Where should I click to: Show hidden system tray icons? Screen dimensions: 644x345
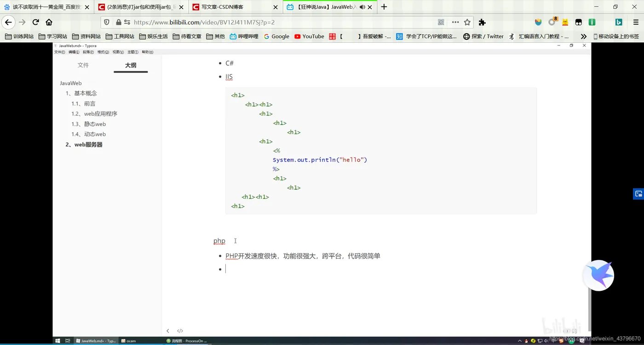(520, 341)
